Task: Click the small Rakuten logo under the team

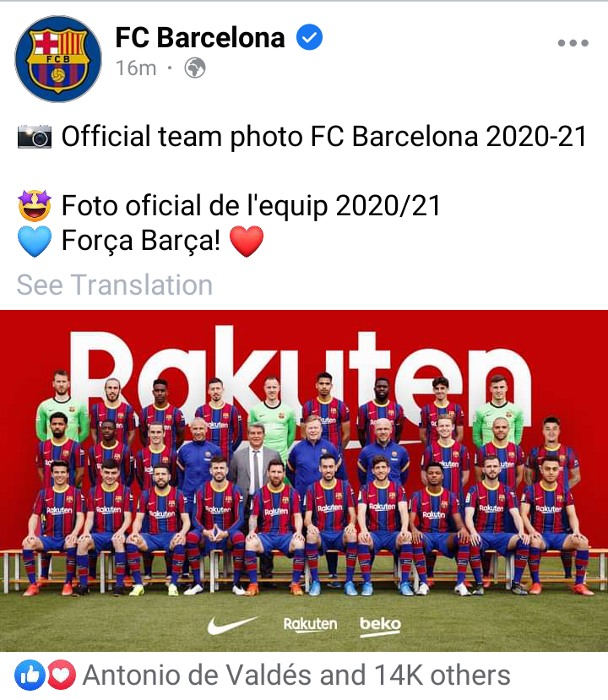Action: [x=310, y=624]
